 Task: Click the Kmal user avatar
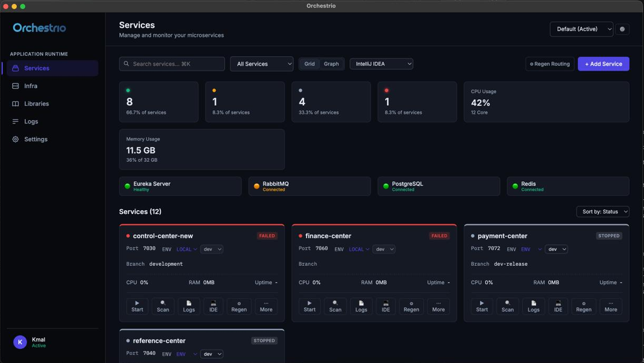(20, 342)
